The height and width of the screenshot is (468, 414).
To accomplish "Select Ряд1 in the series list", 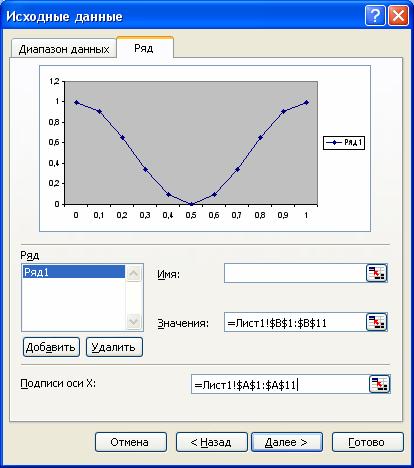I will 73,272.
